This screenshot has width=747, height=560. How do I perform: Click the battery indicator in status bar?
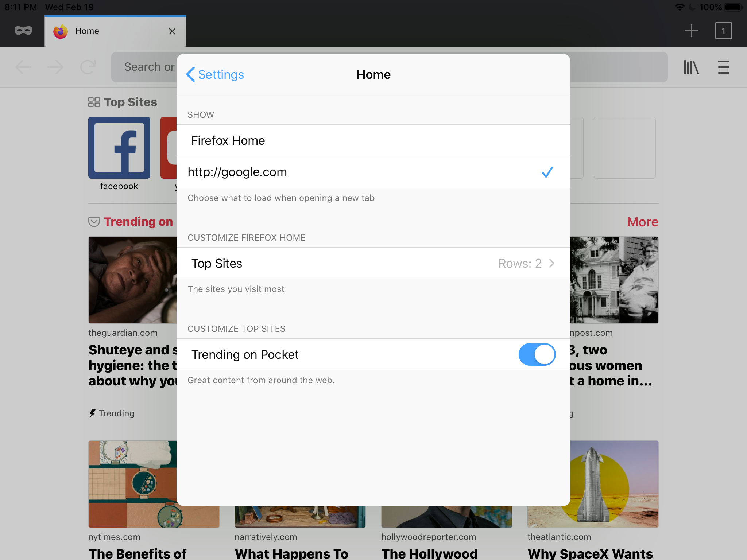click(734, 7)
